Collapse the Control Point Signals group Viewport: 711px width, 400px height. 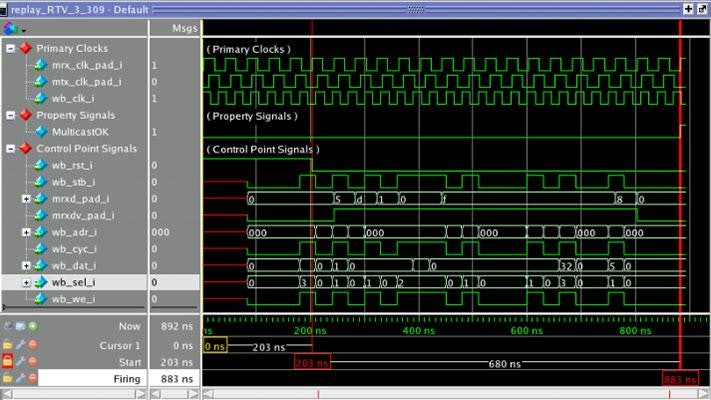pyautogui.click(x=10, y=149)
